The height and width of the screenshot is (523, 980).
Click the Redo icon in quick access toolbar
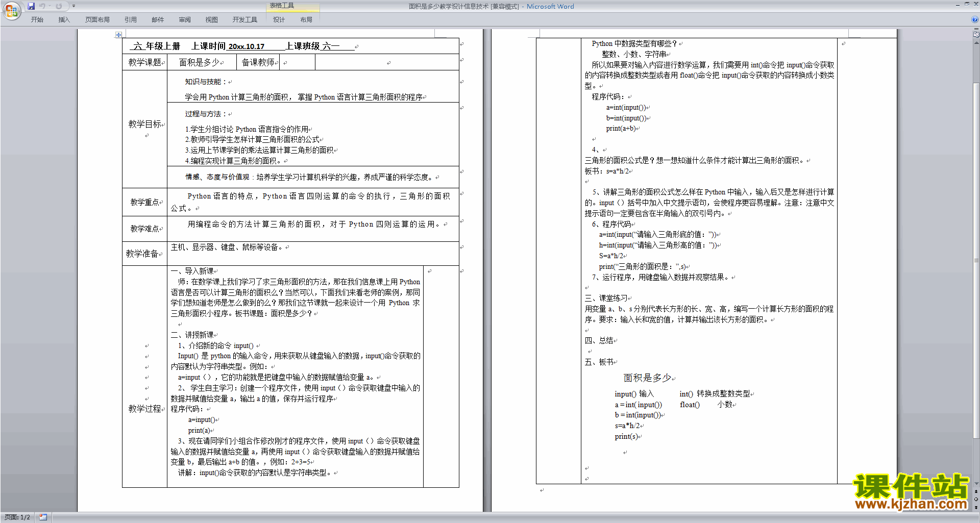(x=59, y=6)
